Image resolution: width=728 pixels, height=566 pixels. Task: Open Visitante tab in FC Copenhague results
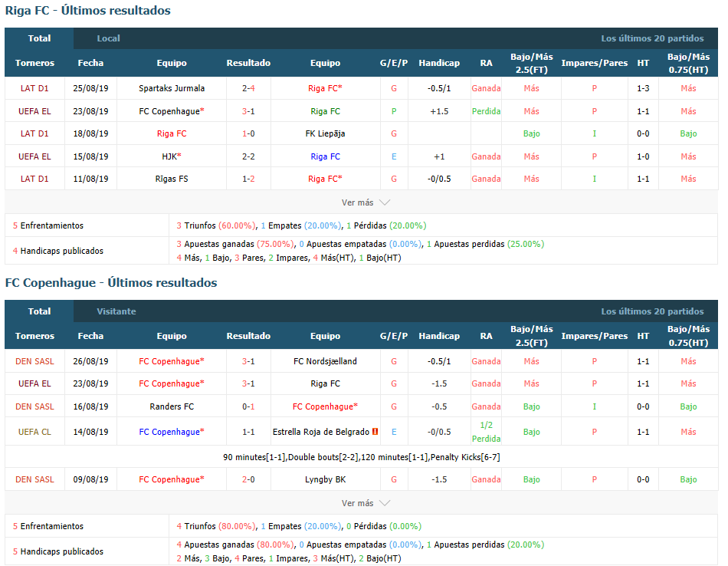(116, 311)
